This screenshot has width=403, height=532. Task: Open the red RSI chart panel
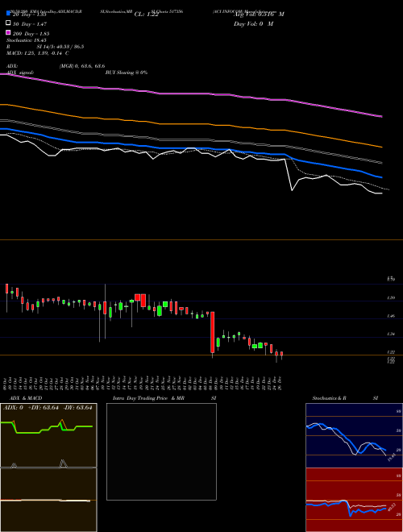[354, 500]
